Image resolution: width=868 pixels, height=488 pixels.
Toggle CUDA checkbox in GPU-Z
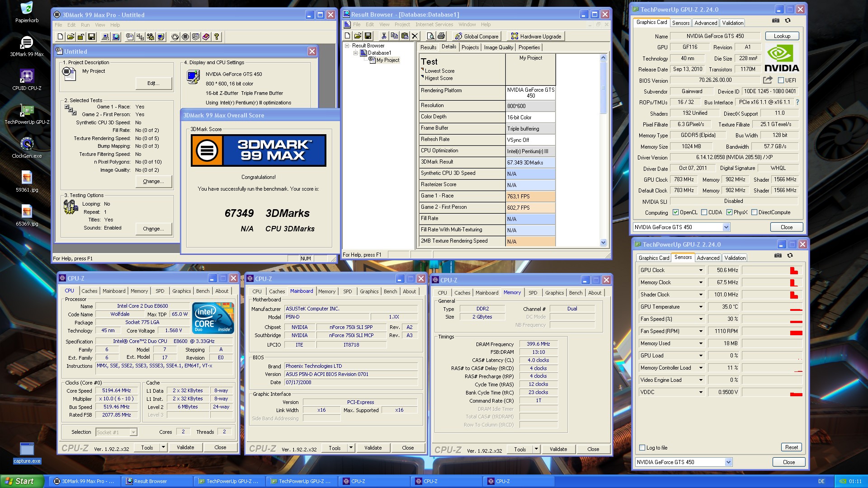(704, 212)
